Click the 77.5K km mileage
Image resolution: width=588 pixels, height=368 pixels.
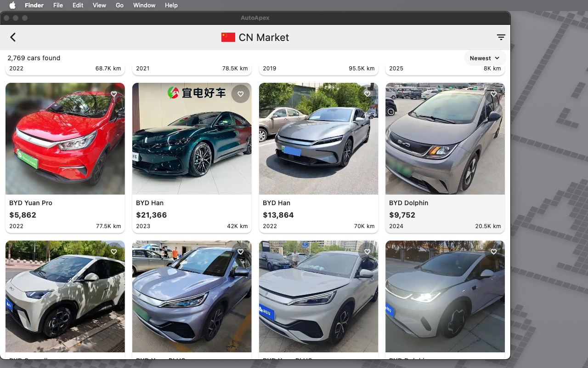click(x=109, y=226)
